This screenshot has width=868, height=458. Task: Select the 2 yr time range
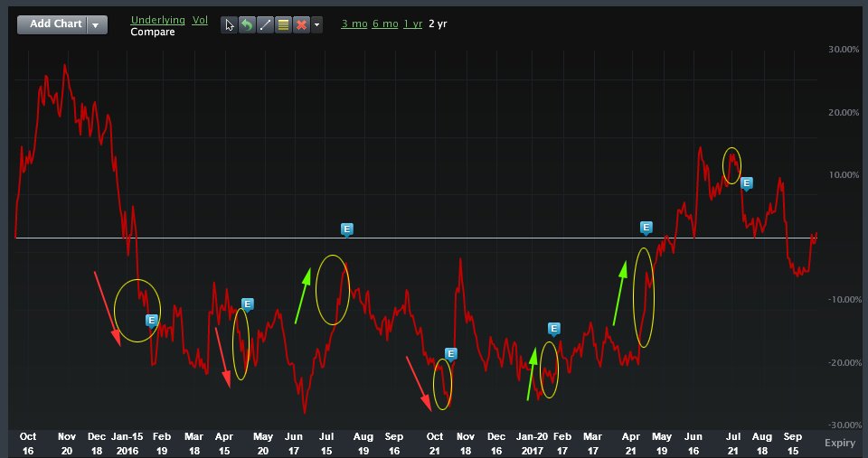[x=438, y=23]
